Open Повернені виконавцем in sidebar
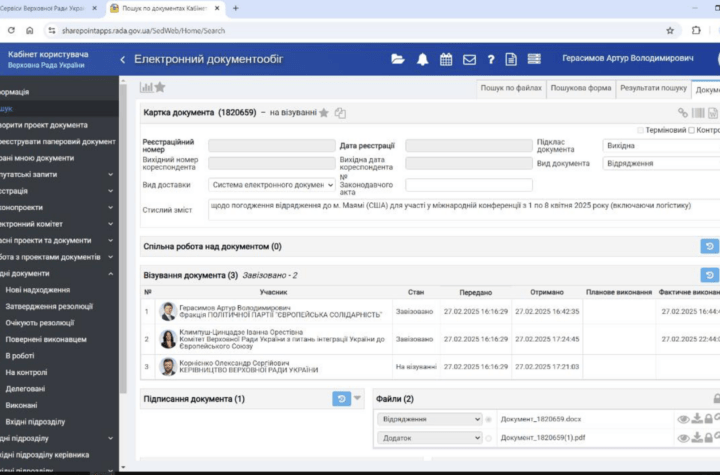The height and width of the screenshot is (475, 720). click(x=46, y=339)
